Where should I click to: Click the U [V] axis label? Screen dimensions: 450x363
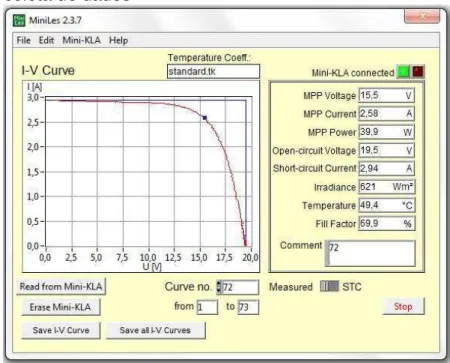tap(152, 267)
